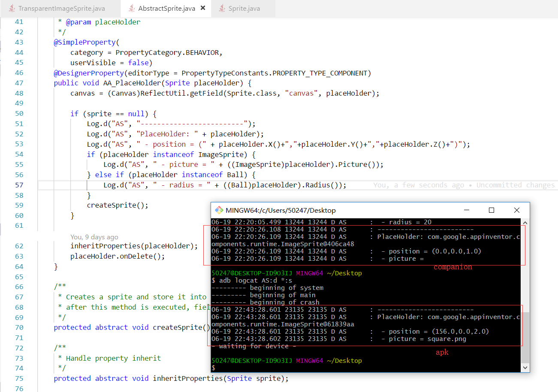Click "adb logcat AS:d *:s" command in terminal
This screenshot has height=392, width=558.
click(x=255, y=280)
